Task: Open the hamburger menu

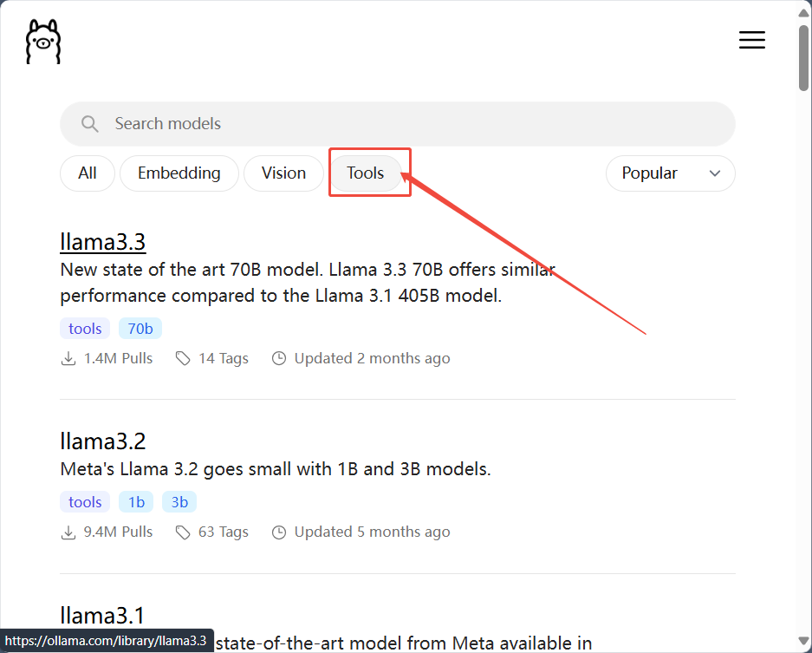Action: tap(751, 40)
